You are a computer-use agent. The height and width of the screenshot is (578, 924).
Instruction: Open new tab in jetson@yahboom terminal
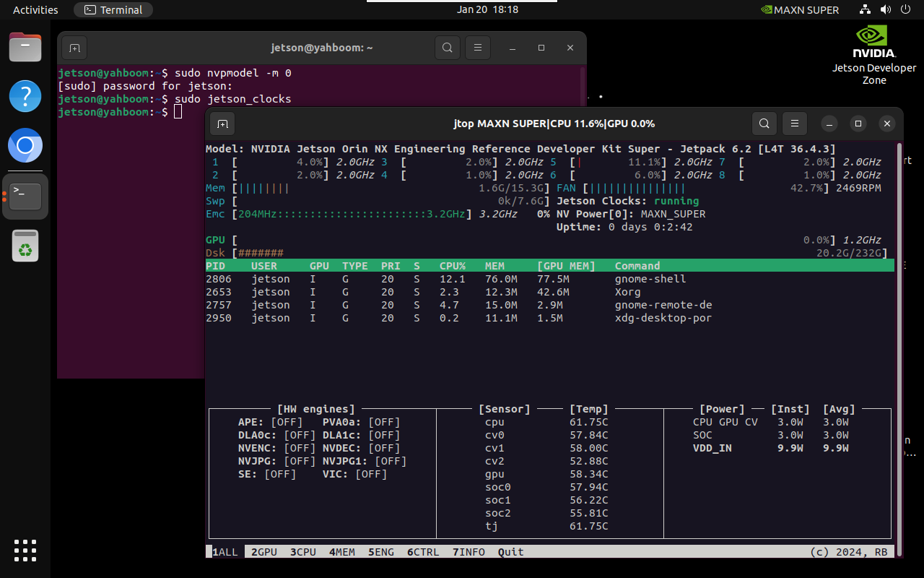74,48
